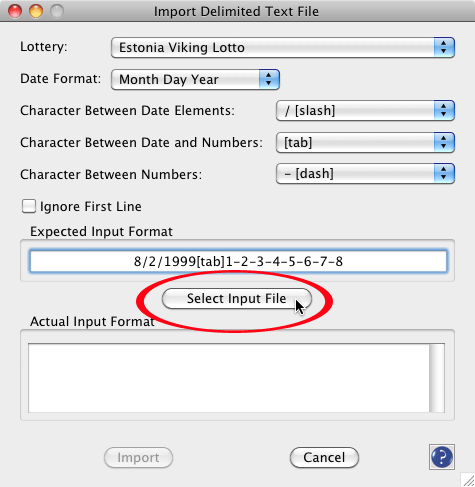Click the window resize grip corner
Image resolution: width=475 pixels, height=487 pixels.
[468, 480]
